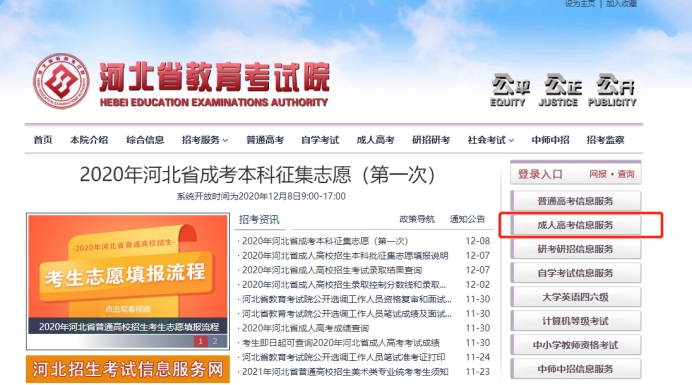Switch to the 政策导航 tab
Image resolution: width=692 pixels, height=385 pixels.
(417, 219)
